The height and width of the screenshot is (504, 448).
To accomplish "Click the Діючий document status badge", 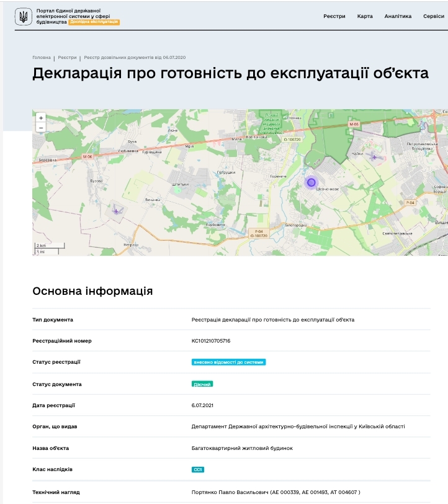I will click(202, 384).
